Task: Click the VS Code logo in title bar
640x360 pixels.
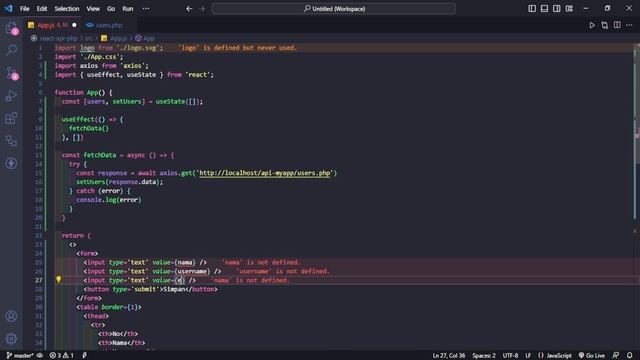Action: tap(9, 8)
